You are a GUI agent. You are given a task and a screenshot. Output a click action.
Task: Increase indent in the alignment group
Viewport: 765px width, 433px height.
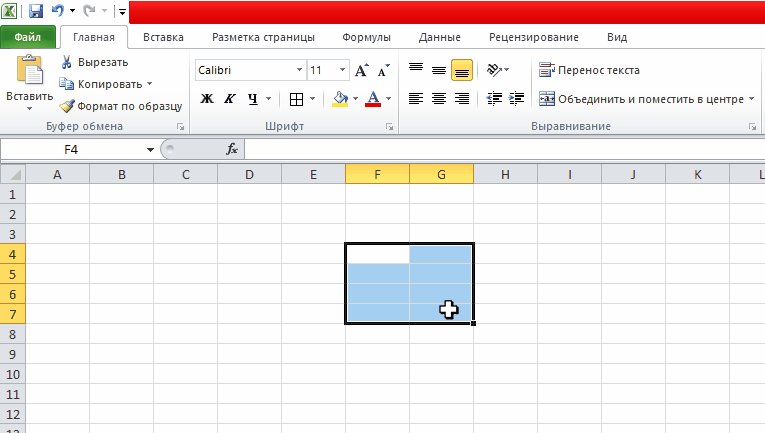point(516,99)
